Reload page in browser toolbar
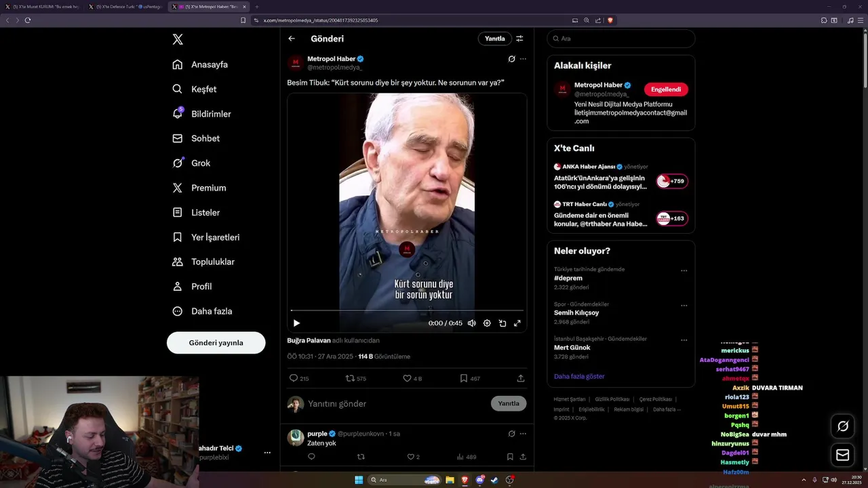The image size is (868, 488). click(28, 20)
